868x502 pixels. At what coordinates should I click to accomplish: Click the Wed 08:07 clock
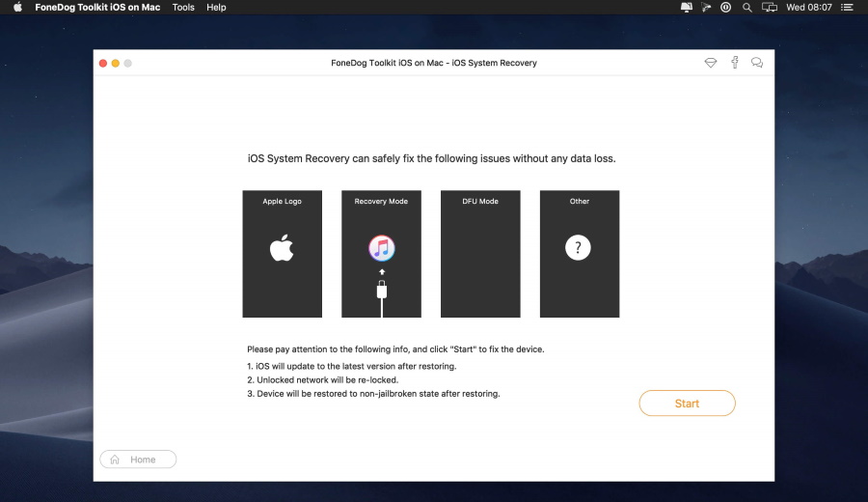(x=809, y=7)
